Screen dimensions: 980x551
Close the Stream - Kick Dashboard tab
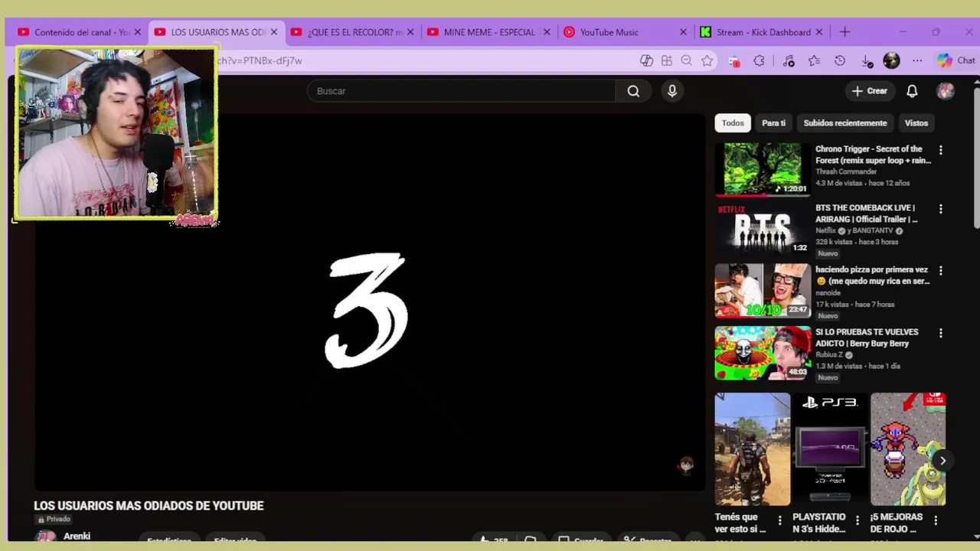coord(819,32)
